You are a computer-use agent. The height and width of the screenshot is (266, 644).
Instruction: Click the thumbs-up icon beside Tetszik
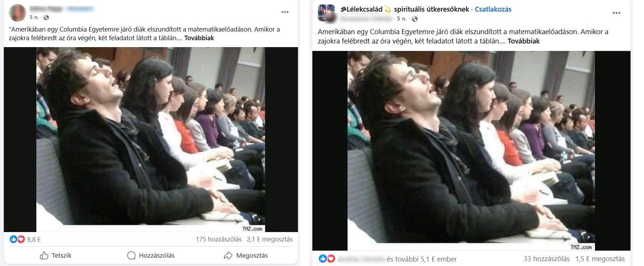tap(44, 256)
